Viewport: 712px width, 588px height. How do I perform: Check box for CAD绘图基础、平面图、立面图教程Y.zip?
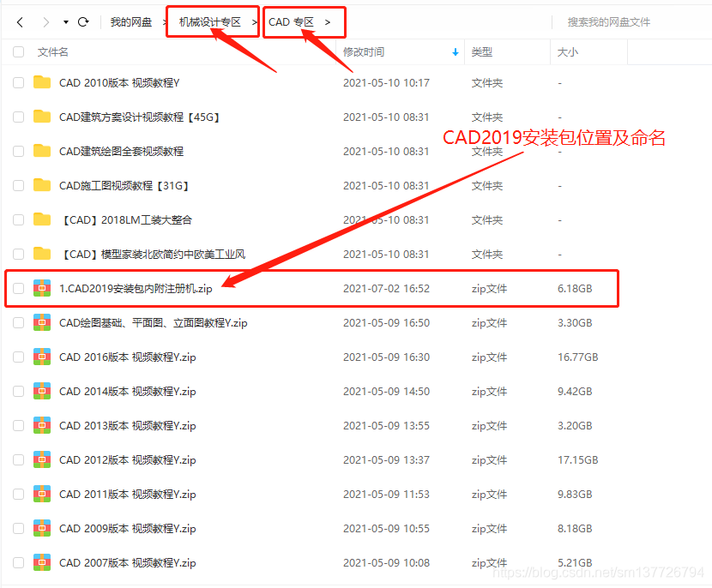click(x=19, y=322)
